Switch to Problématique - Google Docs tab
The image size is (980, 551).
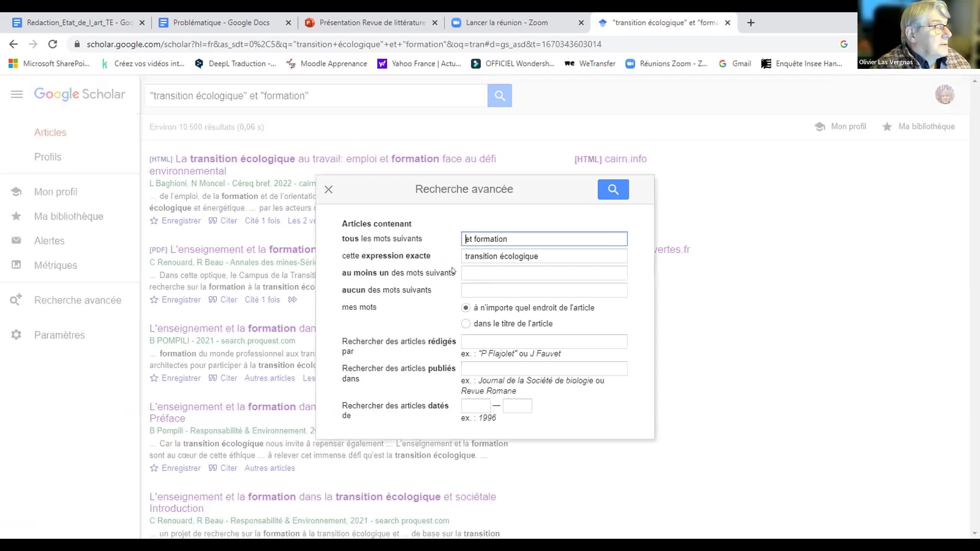[221, 23]
